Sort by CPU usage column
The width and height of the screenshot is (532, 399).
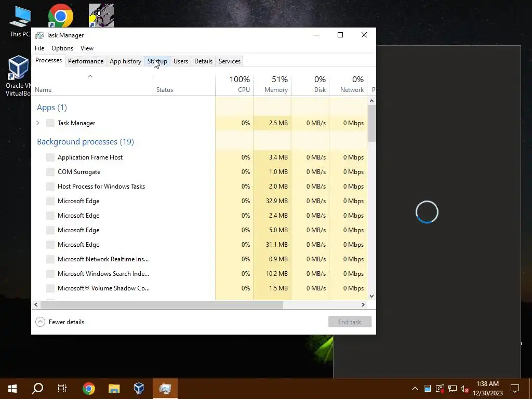tap(234, 85)
